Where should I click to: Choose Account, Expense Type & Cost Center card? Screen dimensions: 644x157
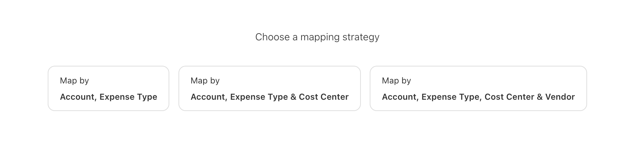coord(269,88)
